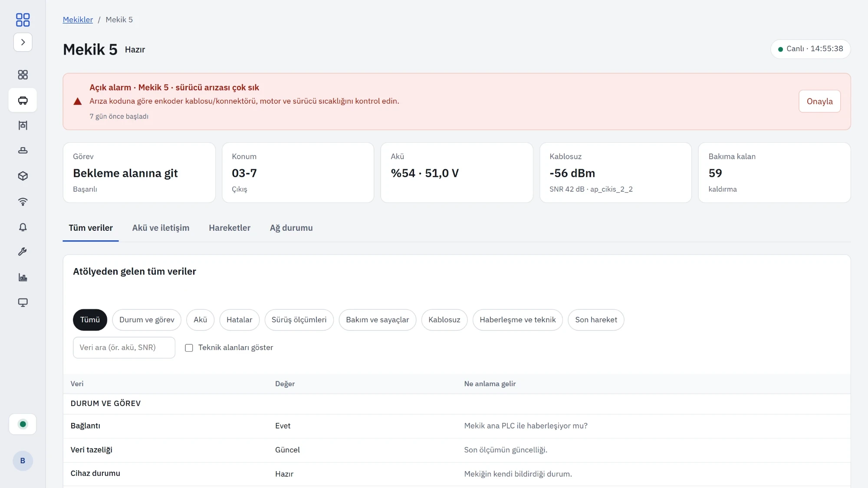Select the Hatalar filter chip

pyautogui.click(x=239, y=320)
